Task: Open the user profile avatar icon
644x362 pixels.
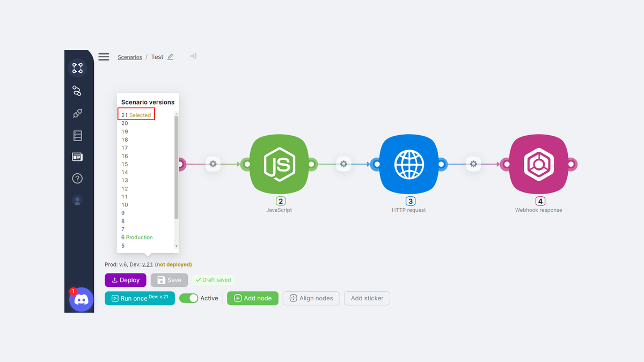Action: (x=77, y=201)
